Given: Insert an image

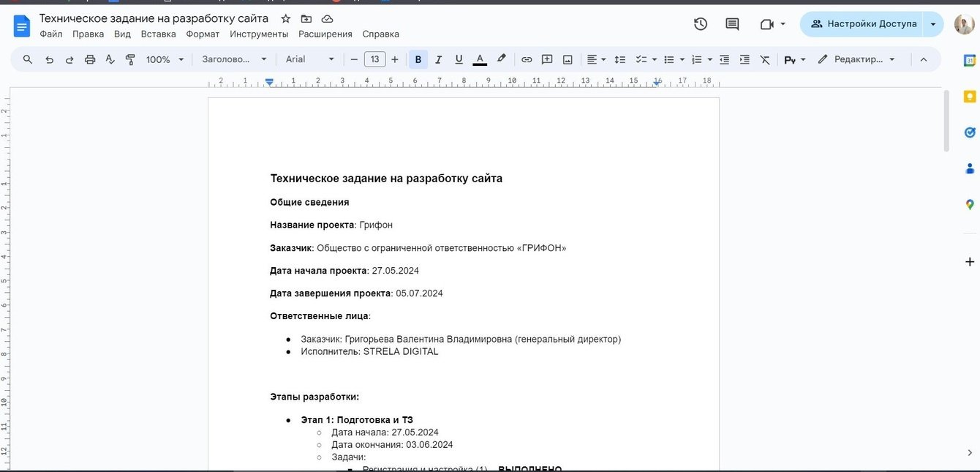Looking at the screenshot, I should click(568, 59).
